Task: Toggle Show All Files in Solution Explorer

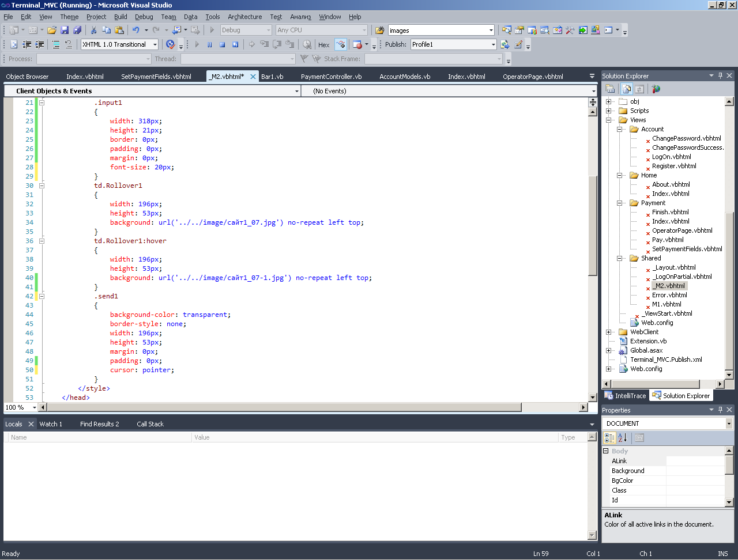Action: pos(626,89)
